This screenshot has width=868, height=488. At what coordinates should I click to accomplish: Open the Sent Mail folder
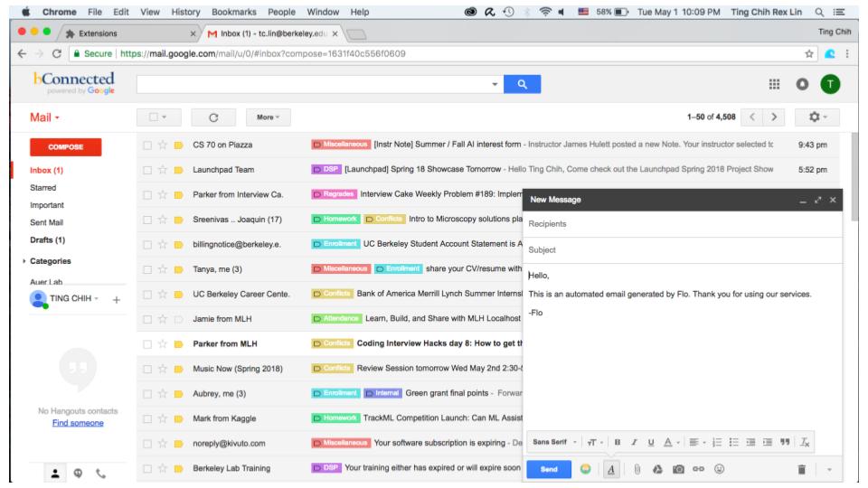(x=46, y=222)
